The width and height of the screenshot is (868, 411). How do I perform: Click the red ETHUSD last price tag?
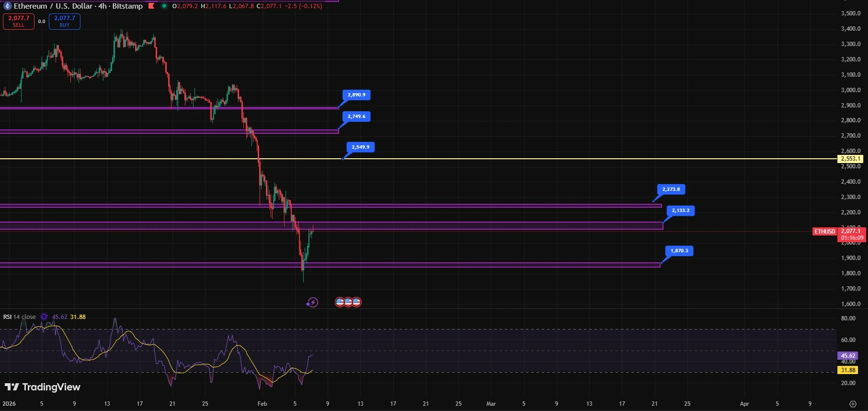tap(824, 232)
